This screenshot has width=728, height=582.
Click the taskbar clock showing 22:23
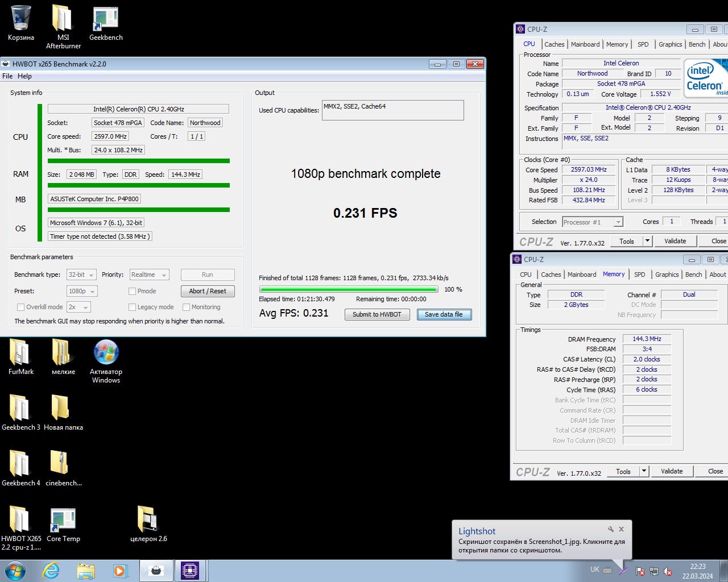tap(698, 571)
